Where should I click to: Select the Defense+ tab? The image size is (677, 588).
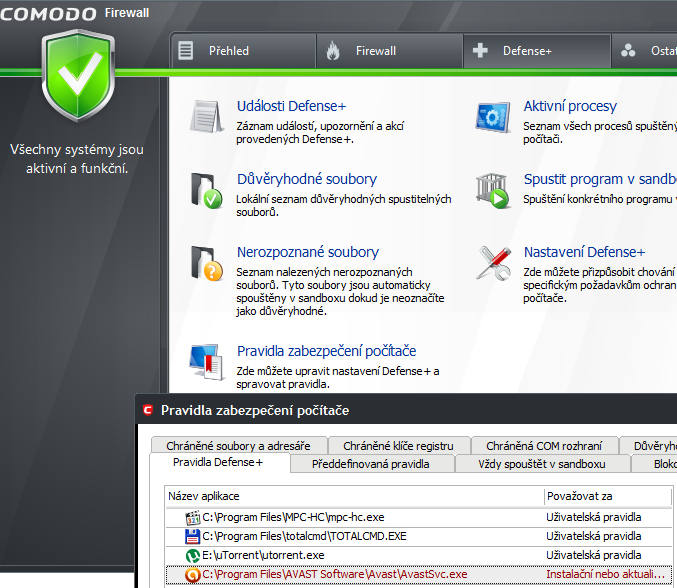pos(537,51)
